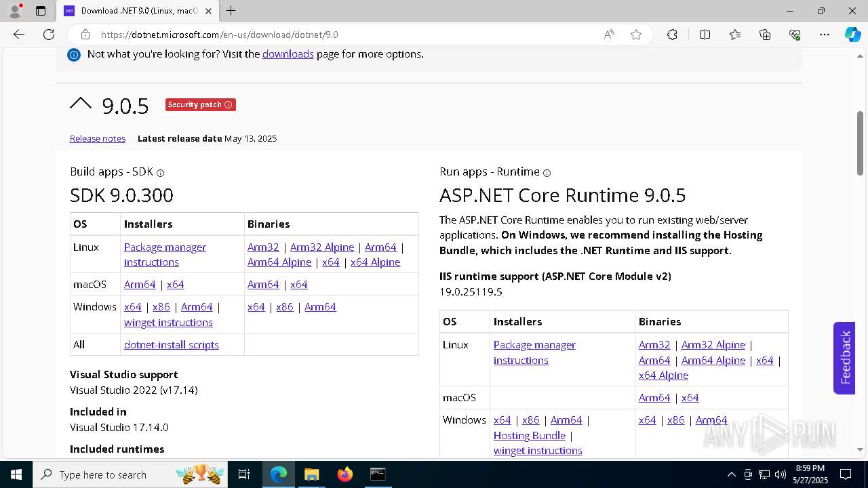Open ASP.NET Runtime Linux Package manager instructions
868x488 pixels.
[x=534, y=352]
